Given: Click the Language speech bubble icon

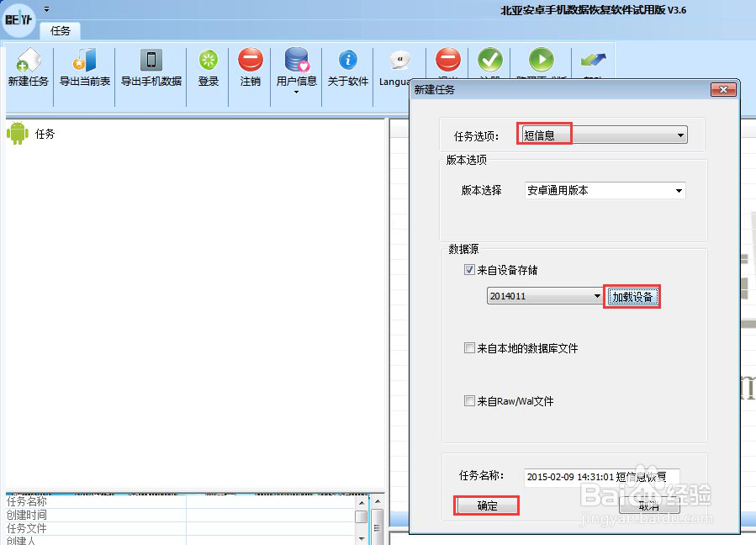Looking at the screenshot, I should coord(399,61).
